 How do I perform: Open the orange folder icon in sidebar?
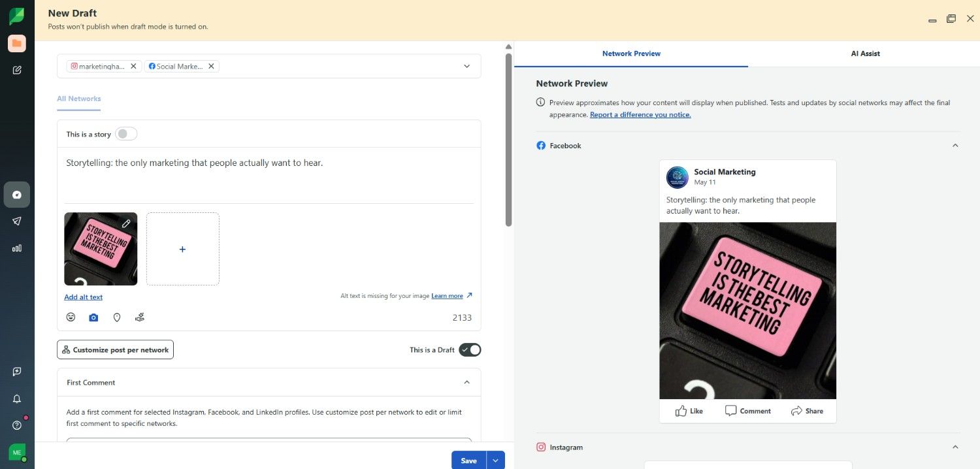pyautogui.click(x=17, y=44)
